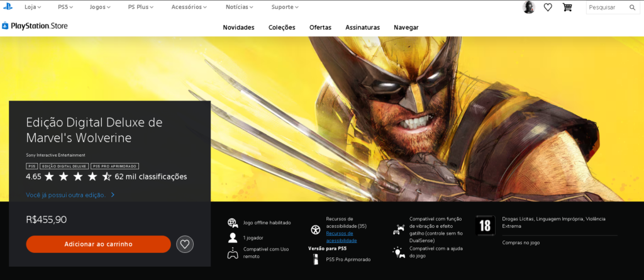The height and width of the screenshot is (280, 644).
Task: Click the PS5 platform tag
Action: pos(31,166)
